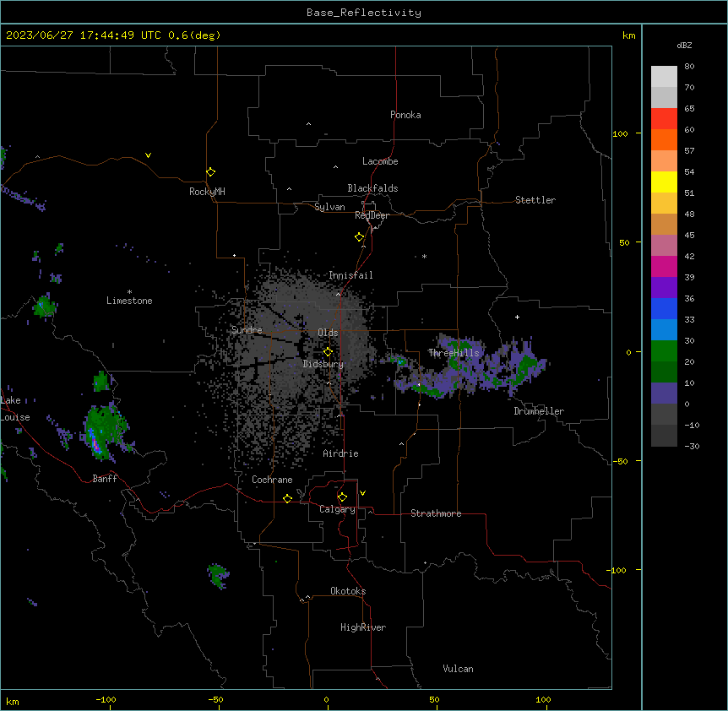
Task: Click the red 65 dBZ legend swatch
Action: point(664,118)
